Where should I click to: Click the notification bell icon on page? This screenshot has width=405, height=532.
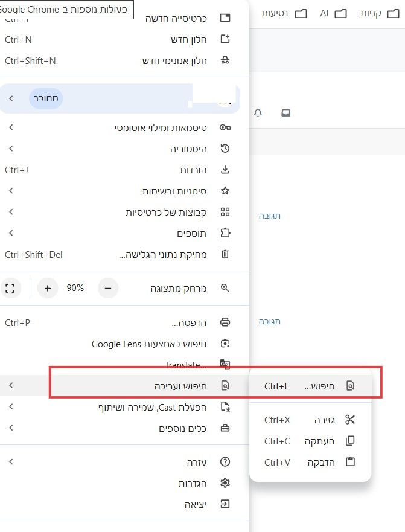pyautogui.click(x=258, y=113)
